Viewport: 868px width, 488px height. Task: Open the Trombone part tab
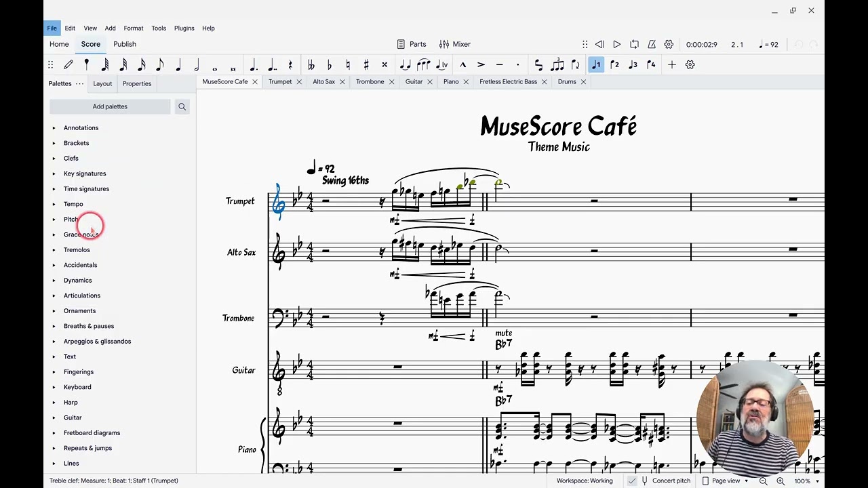[x=370, y=81]
